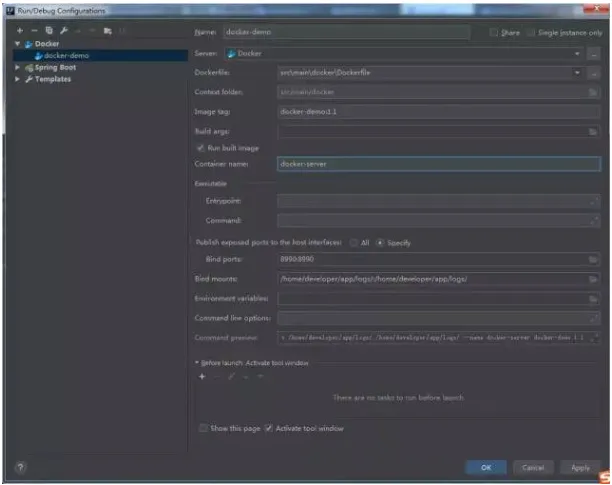Open Bind ports editor icon

point(593,259)
